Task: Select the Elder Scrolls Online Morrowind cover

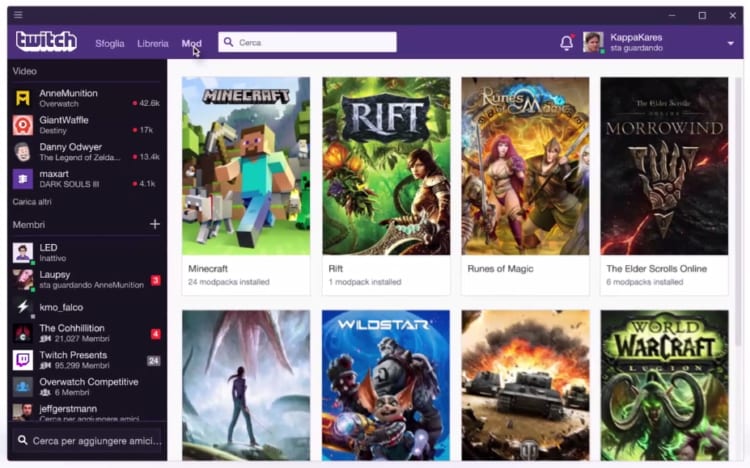Action: click(664, 166)
